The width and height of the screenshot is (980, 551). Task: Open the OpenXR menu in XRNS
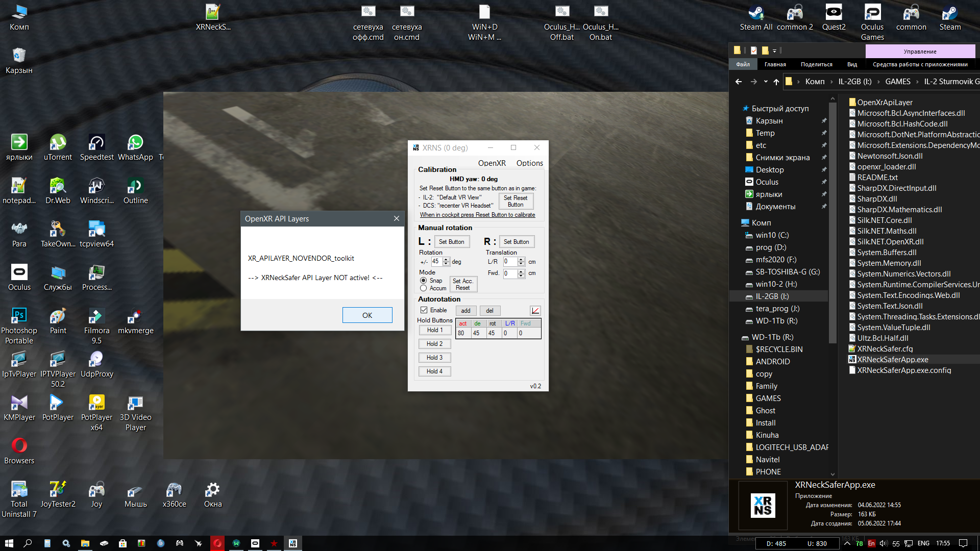492,163
